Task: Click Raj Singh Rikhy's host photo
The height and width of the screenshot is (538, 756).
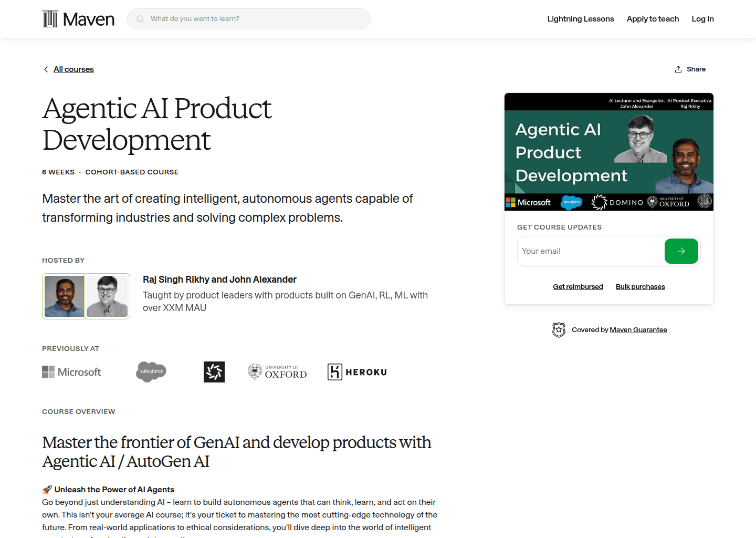Action: click(x=64, y=296)
